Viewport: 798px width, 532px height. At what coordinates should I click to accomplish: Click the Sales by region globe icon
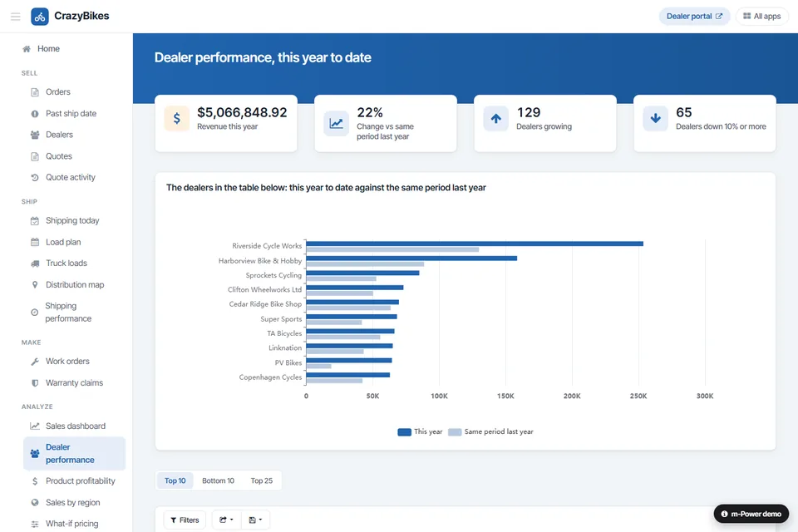coord(35,502)
